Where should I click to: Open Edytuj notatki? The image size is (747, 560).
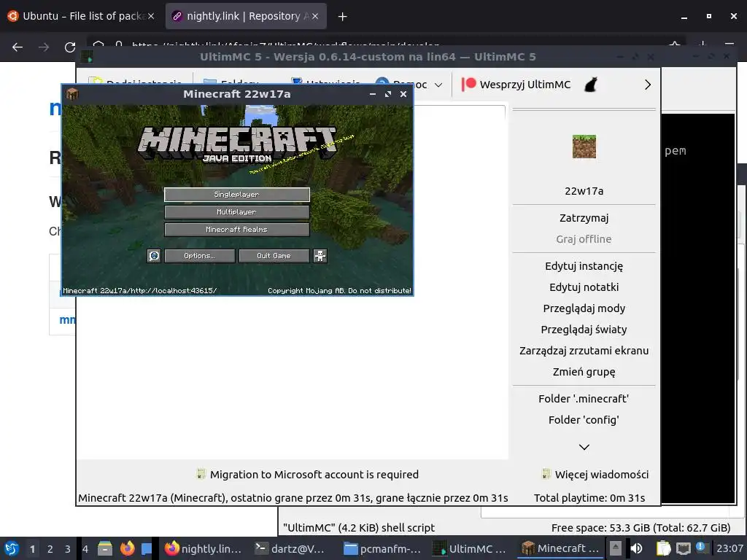coord(584,287)
